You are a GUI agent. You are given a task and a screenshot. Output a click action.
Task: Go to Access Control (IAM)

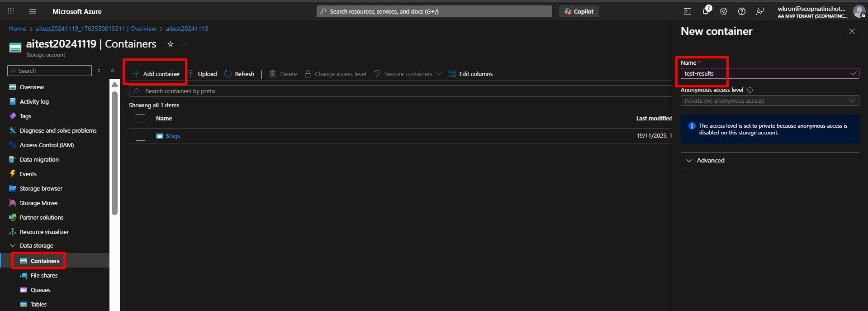tap(47, 145)
